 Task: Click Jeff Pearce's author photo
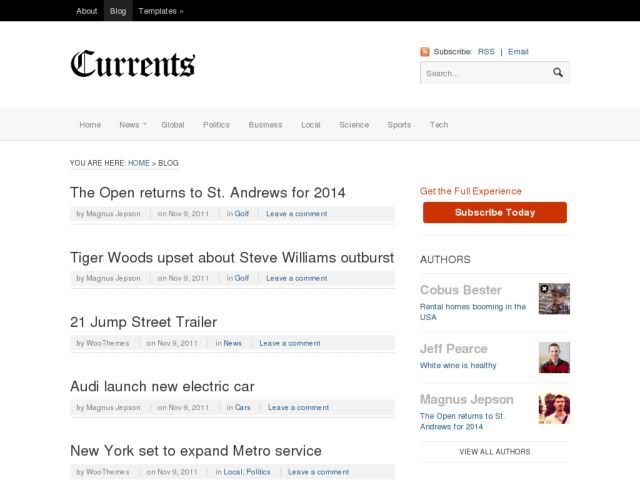(x=554, y=357)
